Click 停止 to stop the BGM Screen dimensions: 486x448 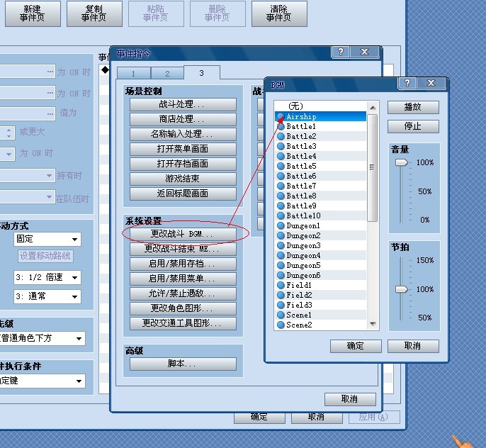point(413,126)
